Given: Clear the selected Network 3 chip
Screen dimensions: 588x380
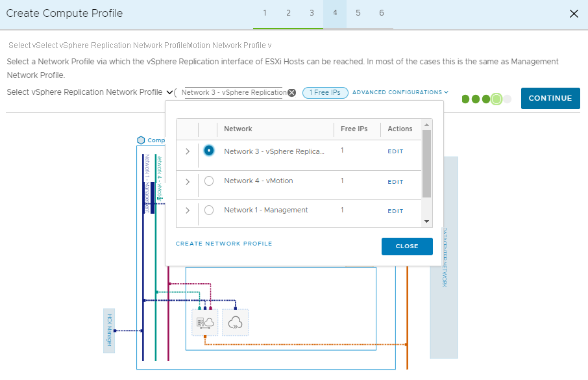Looking at the screenshot, I should [x=292, y=93].
